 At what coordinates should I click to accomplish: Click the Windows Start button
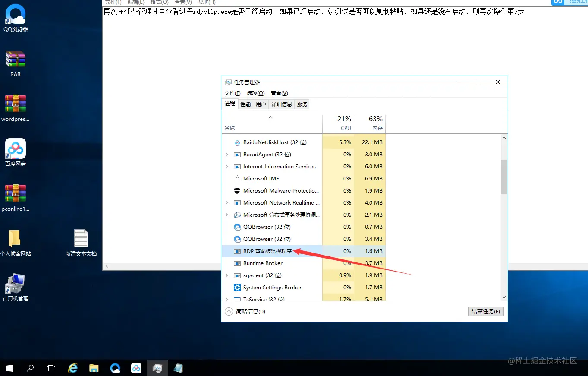pos(9,368)
